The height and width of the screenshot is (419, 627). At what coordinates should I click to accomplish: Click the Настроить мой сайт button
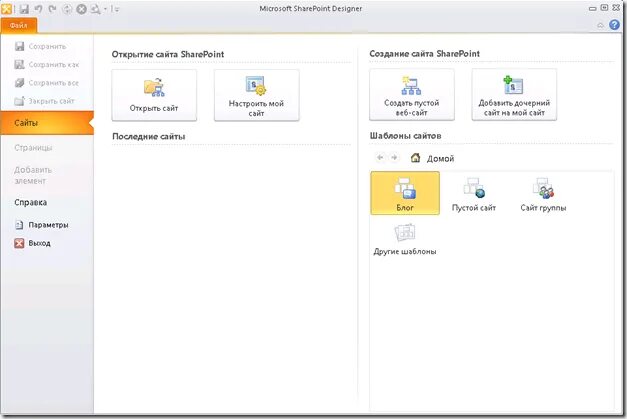tap(257, 95)
